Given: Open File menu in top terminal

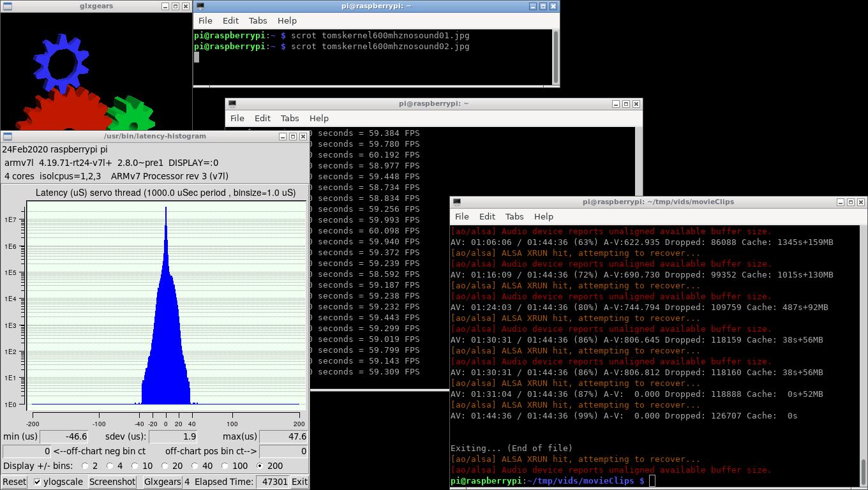Looking at the screenshot, I should click(x=206, y=21).
